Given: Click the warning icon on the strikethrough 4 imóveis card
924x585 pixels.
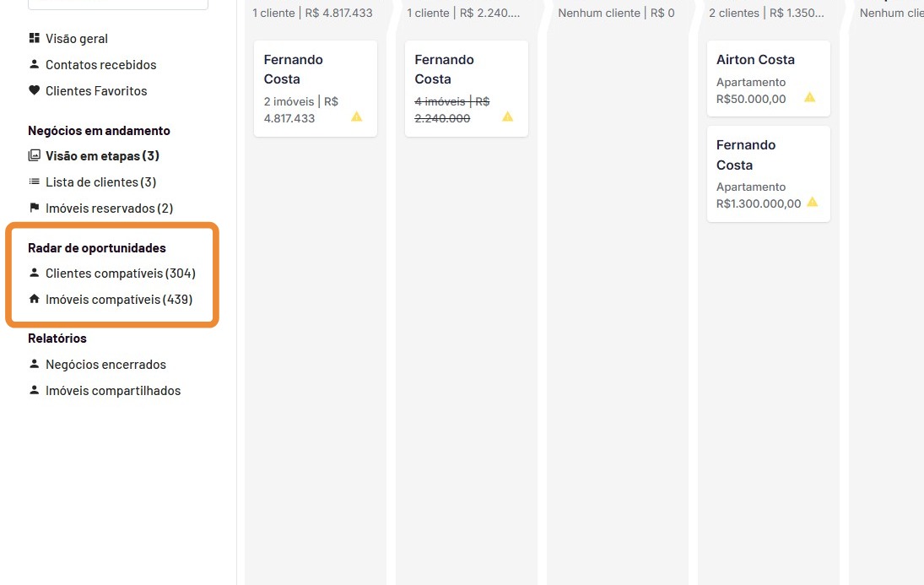Looking at the screenshot, I should coord(507,116).
